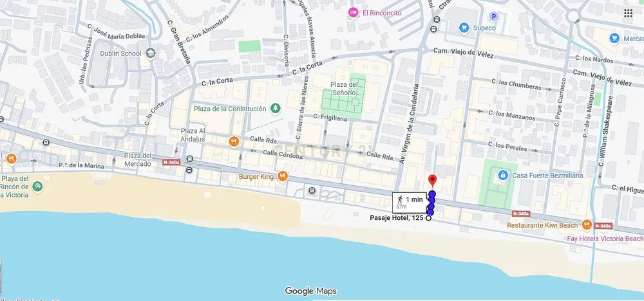The width and height of the screenshot is (644, 301).
Task: Open the Google apps grid icon
Action: pos(628,13)
